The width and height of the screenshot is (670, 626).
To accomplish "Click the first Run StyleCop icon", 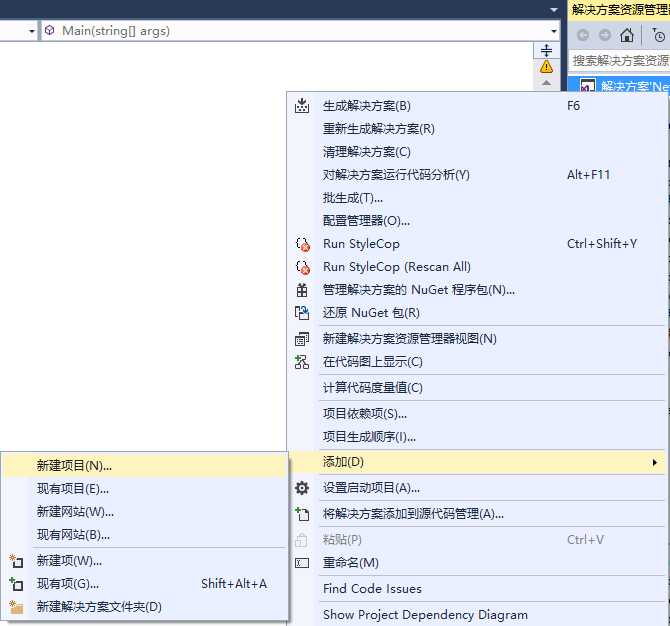I will coord(303,244).
